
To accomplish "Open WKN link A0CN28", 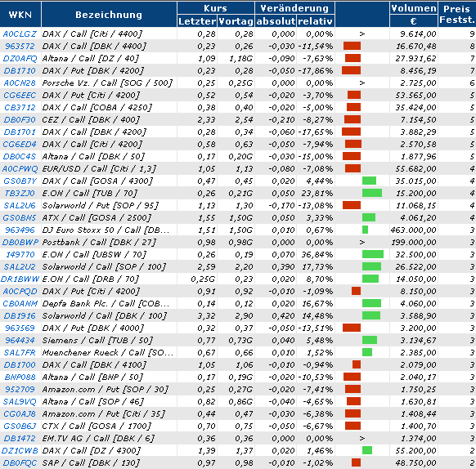I will click(x=20, y=83).
